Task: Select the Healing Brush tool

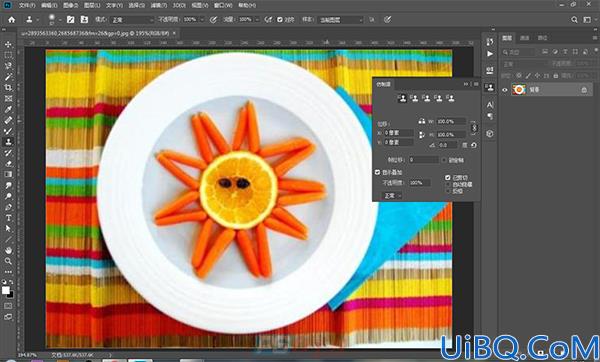Action: (8, 120)
